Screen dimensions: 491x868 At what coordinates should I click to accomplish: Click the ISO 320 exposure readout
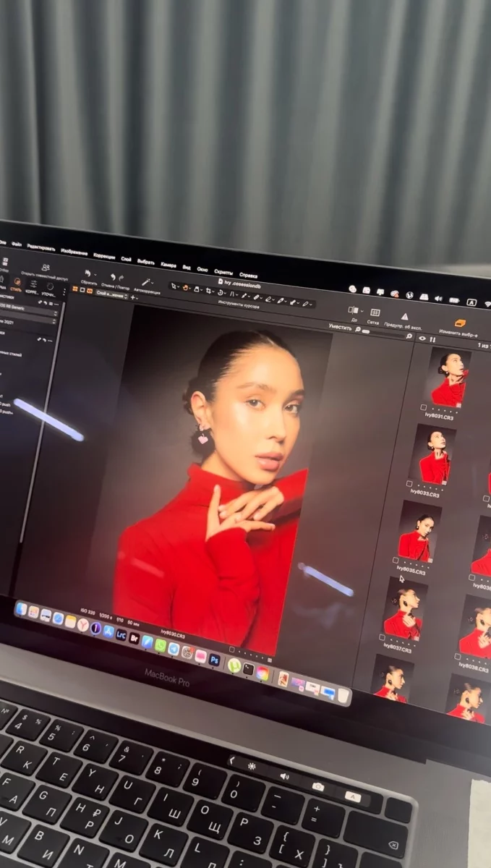(87, 611)
